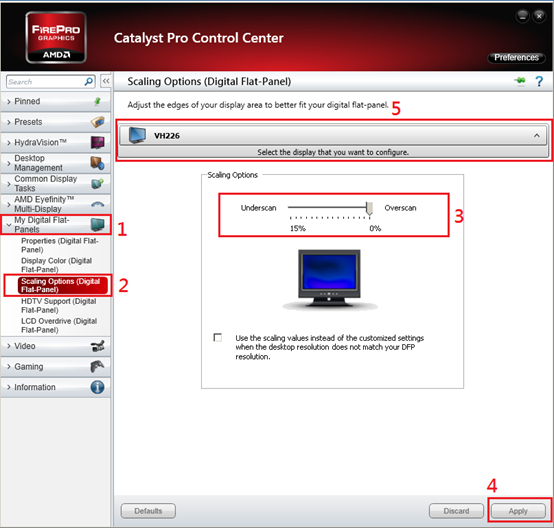The width and height of the screenshot is (554, 528).
Task: Click inside the Search field
Action: (45, 82)
